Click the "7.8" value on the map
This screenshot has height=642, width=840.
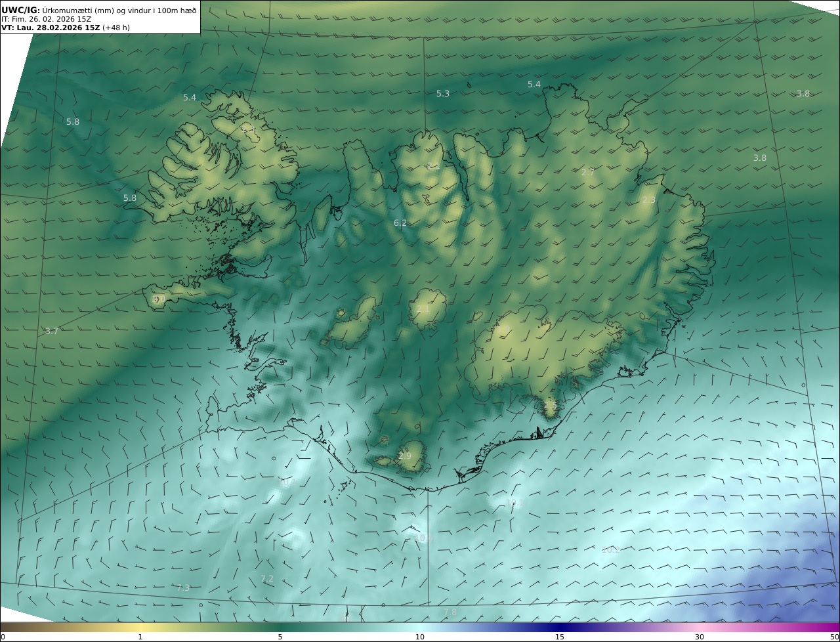[450, 612]
